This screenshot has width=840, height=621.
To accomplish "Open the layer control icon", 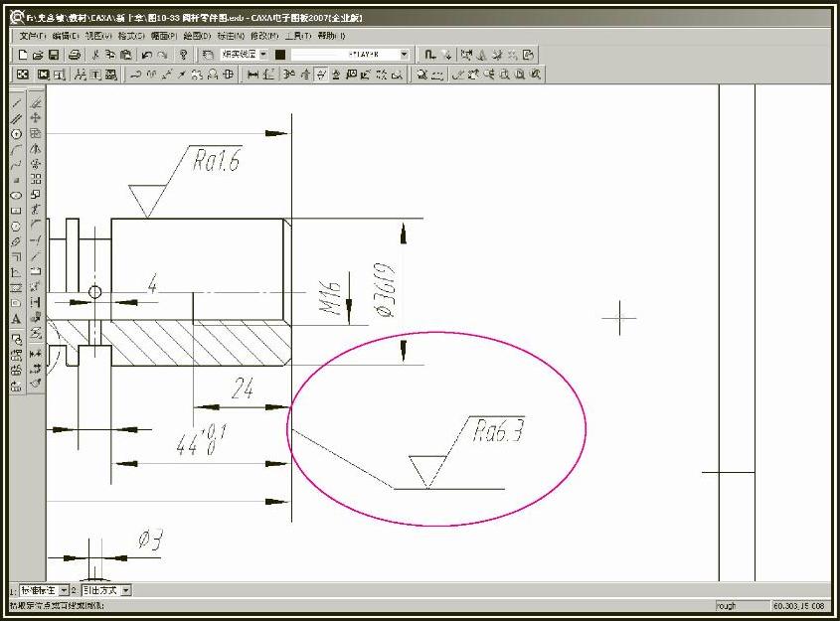I will (208, 55).
